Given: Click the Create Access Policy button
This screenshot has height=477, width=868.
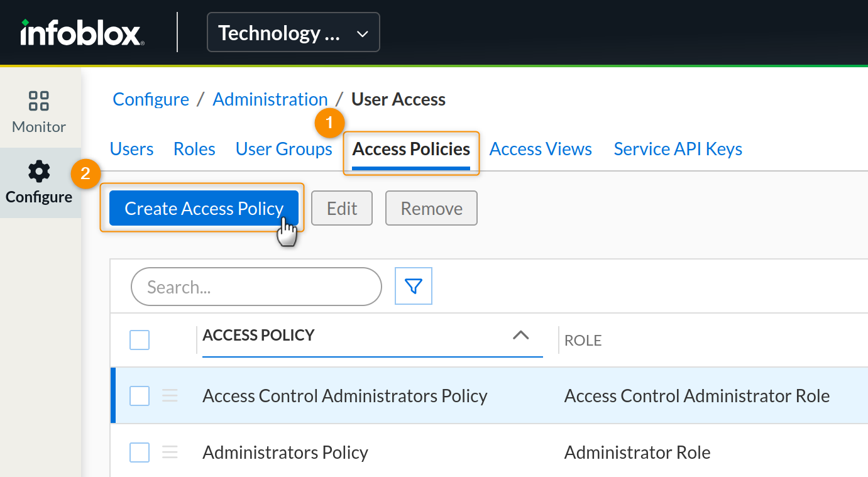Looking at the screenshot, I should point(204,208).
